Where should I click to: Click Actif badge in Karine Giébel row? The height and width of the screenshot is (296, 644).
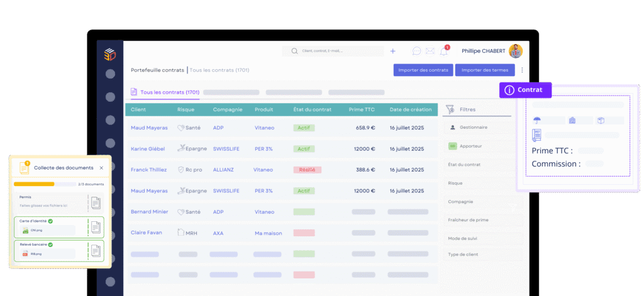304,149
